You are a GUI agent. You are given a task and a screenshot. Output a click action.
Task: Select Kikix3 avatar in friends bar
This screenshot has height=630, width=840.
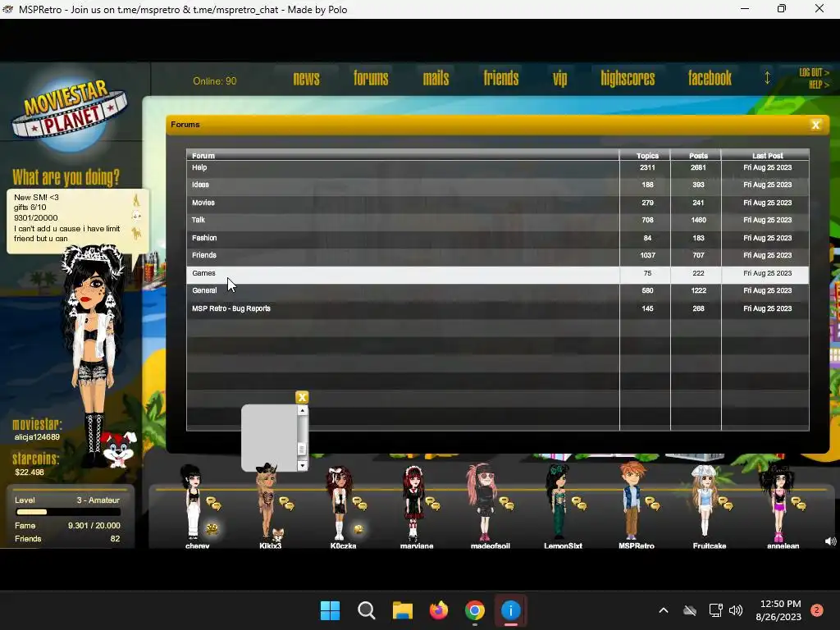point(267,501)
